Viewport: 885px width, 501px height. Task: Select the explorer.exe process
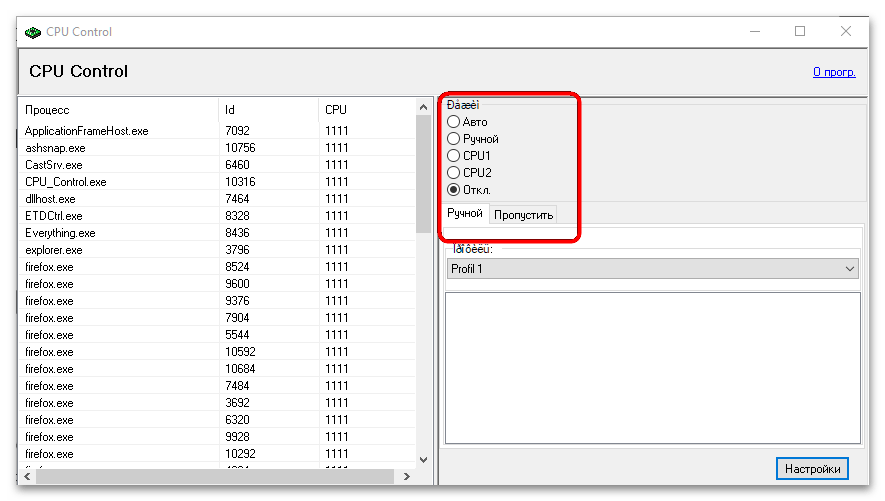pos(217,249)
